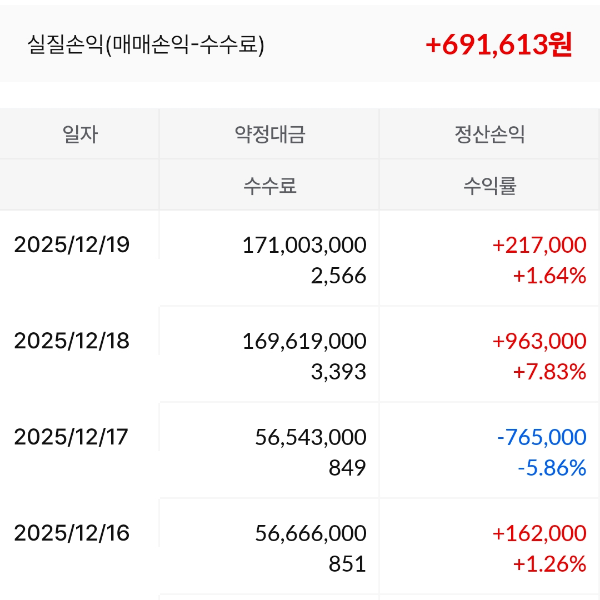Click the -5.86% return rate
This screenshot has width=600, height=600.
550,468
